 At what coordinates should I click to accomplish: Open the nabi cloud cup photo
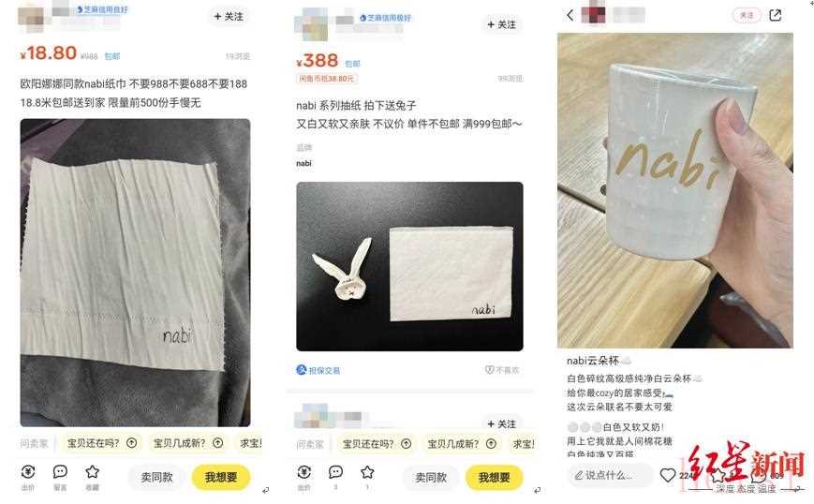point(674,190)
